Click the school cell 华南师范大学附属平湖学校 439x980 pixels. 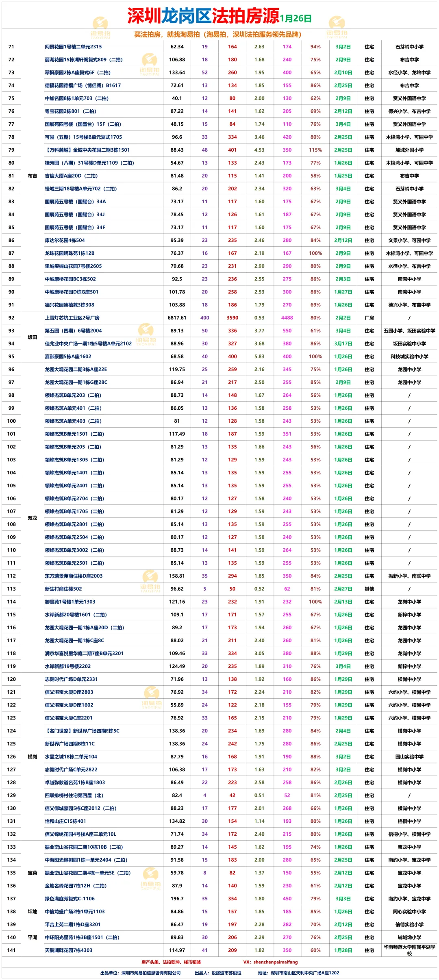[409, 950]
